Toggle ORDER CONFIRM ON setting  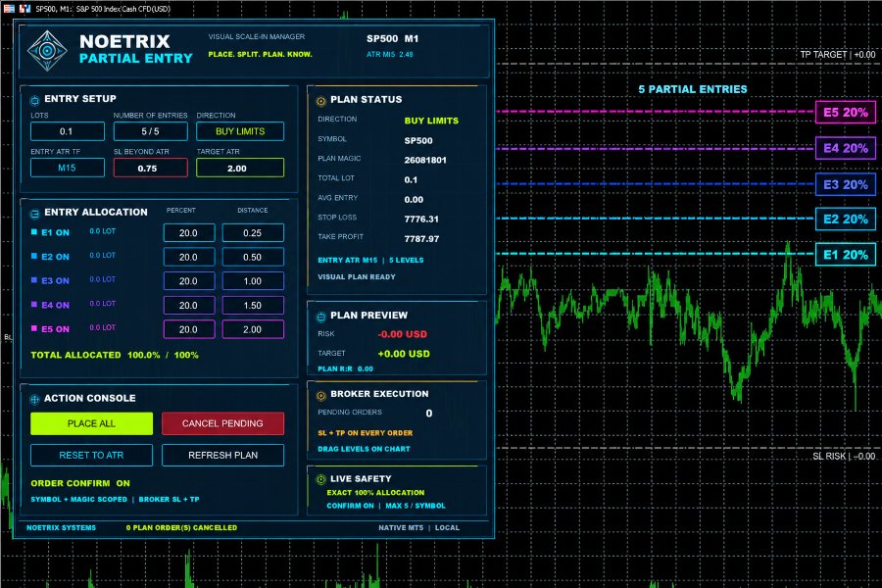[x=80, y=483]
